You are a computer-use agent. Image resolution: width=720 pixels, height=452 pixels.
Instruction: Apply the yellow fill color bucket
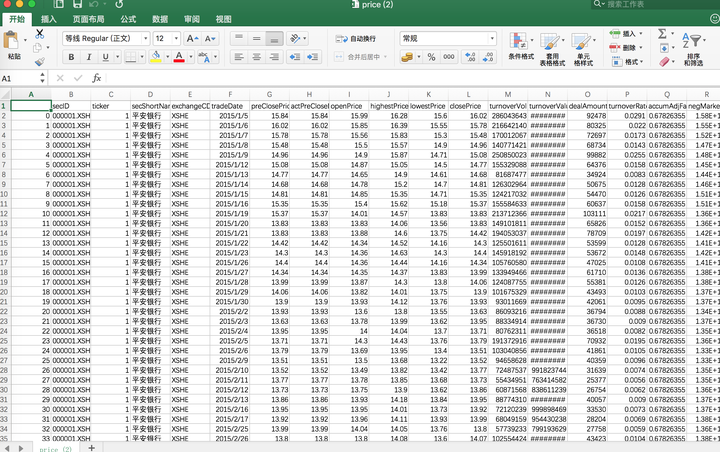(156, 57)
